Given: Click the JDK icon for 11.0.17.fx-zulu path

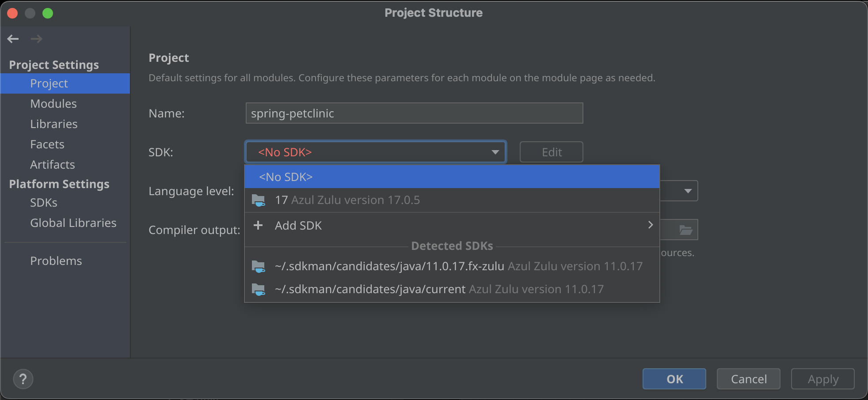Looking at the screenshot, I should point(259,267).
